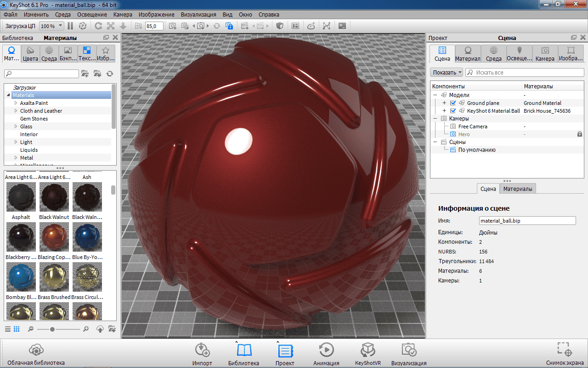Zoom out library thumbnails
Viewport: 588px width, 368px height.
click(30, 329)
